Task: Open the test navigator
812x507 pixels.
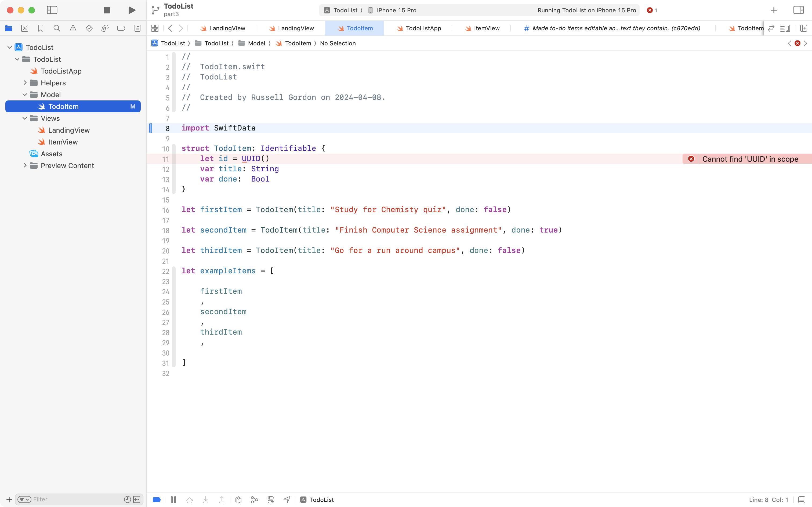Action: click(89, 28)
